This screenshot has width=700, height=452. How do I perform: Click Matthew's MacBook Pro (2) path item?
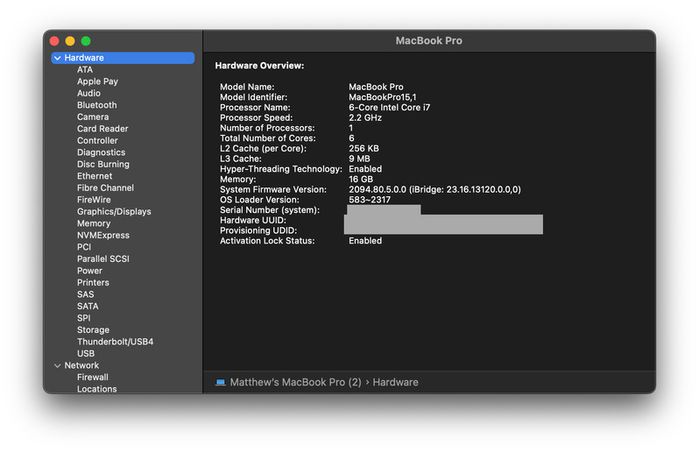pyautogui.click(x=296, y=382)
